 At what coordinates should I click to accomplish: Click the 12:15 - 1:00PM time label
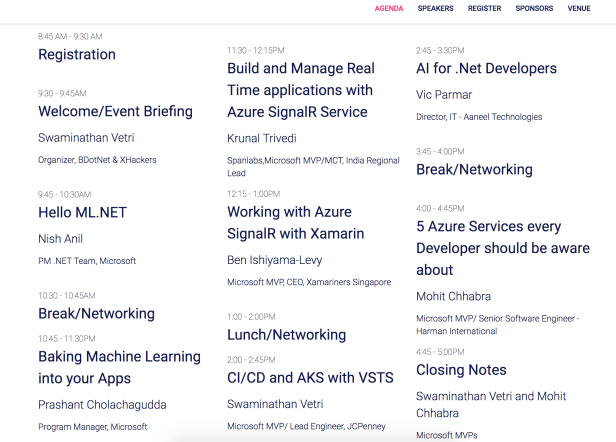(253, 194)
